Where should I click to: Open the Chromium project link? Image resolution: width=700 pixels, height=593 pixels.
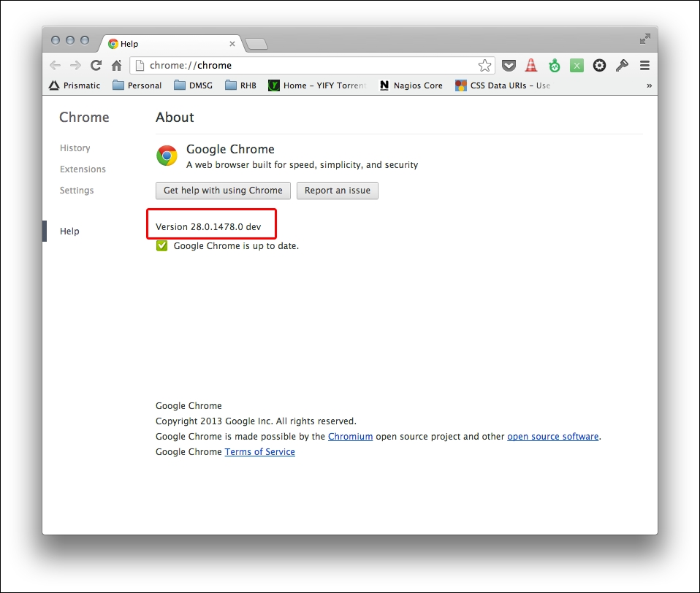click(x=350, y=437)
